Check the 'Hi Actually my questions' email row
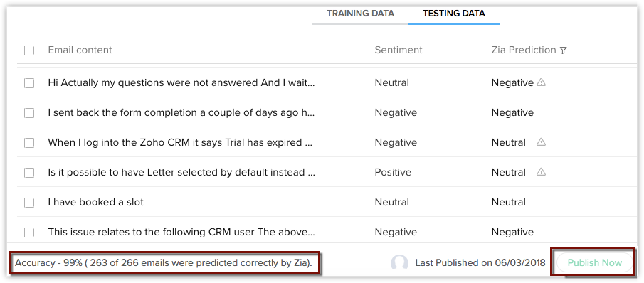The width and height of the screenshot is (644, 283). click(x=29, y=83)
